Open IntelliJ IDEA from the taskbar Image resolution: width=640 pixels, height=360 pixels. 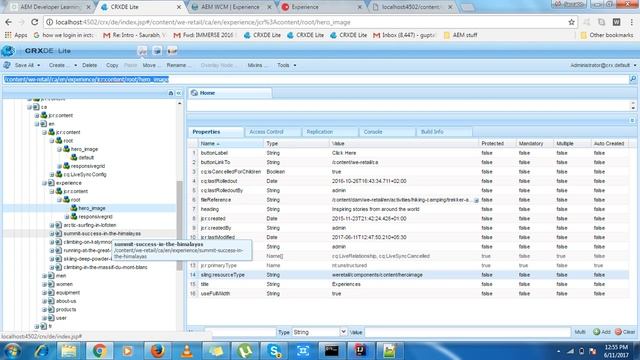(x=360, y=351)
